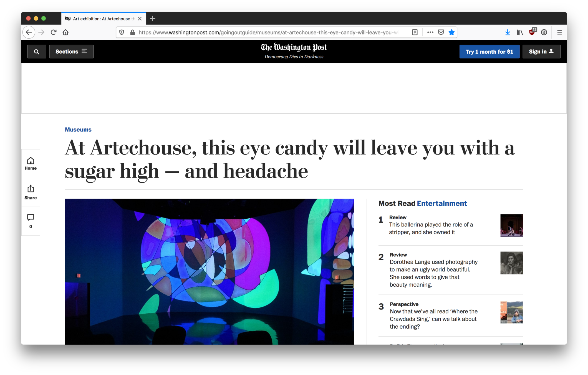
Task: Open the Library icon
Action: (520, 32)
